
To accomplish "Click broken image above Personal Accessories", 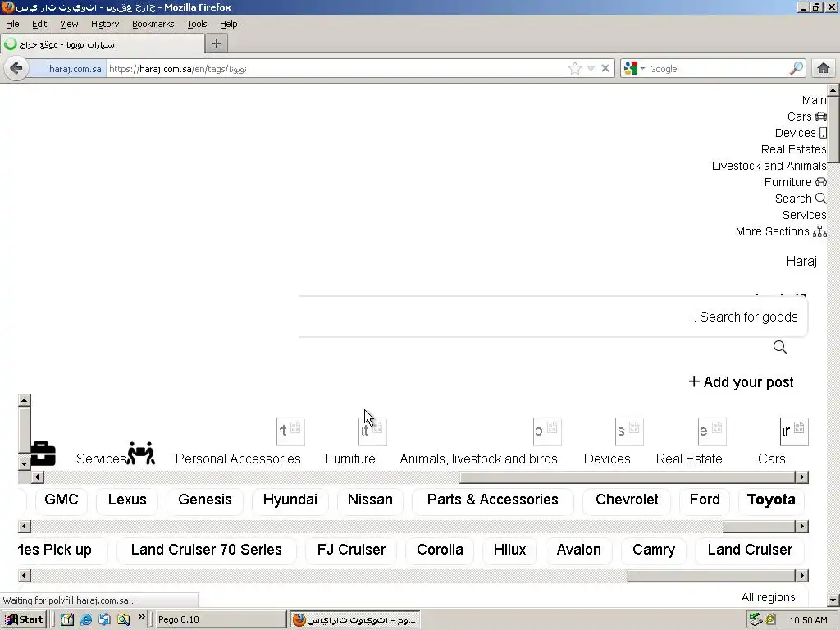I will click(290, 431).
